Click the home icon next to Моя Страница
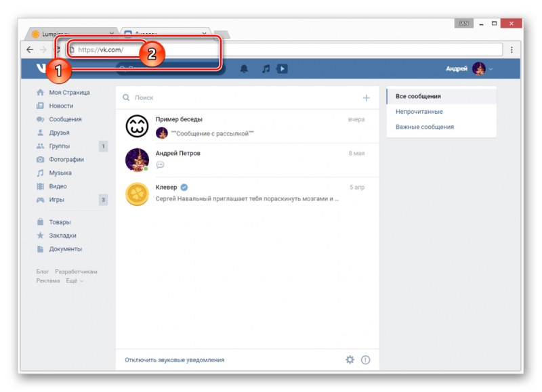The height and width of the screenshot is (392, 542). [41, 93]
